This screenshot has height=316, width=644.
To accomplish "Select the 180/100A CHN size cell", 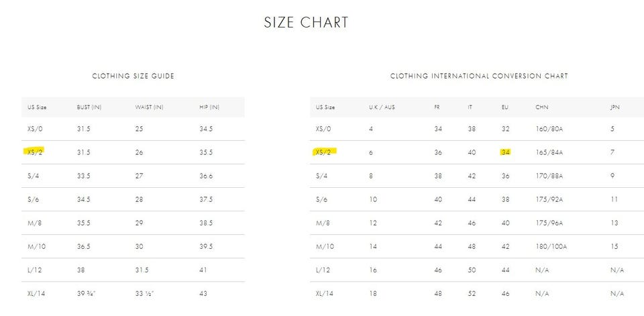I will click(x=551, y=247).
